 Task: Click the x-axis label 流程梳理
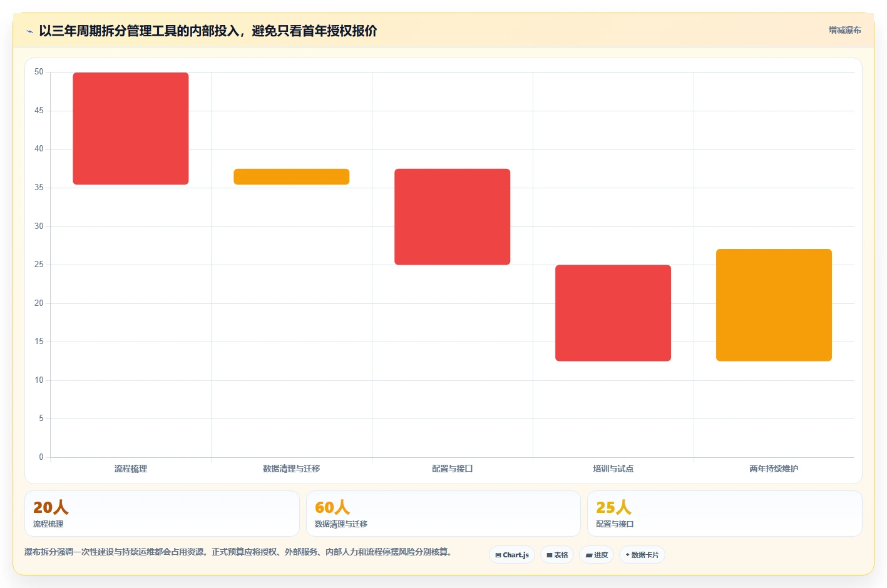click(x=131, y=469)
